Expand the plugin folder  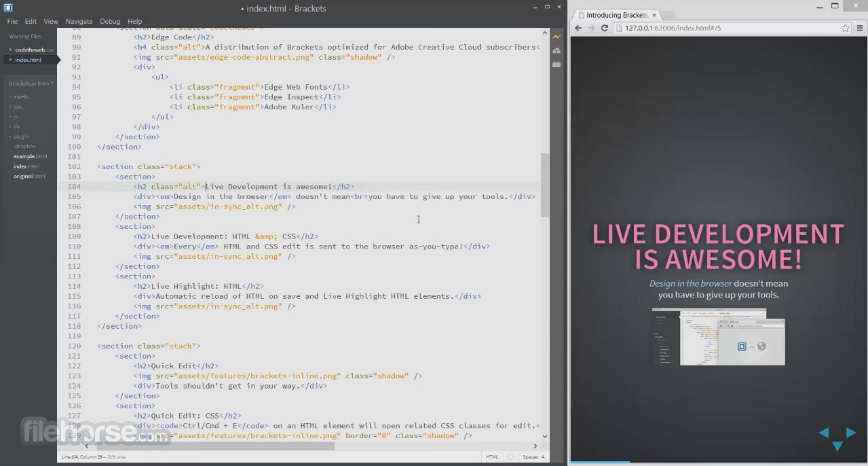point(21,137)
